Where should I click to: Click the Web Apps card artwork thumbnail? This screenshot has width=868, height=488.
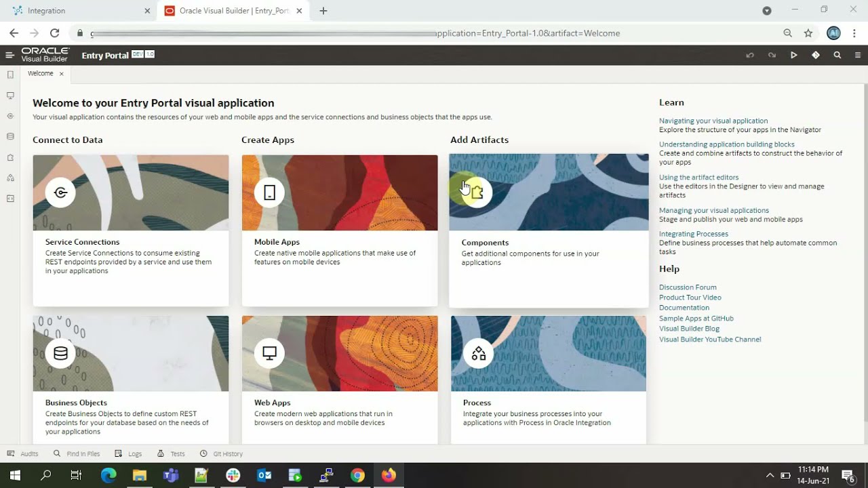pyautogui.click(x=340, y=353)
